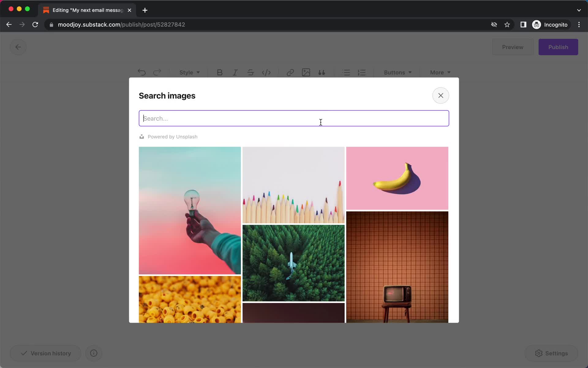Click the image search input field
The width and height of the screenshot is (588, 368).
(x=294, y=118)
